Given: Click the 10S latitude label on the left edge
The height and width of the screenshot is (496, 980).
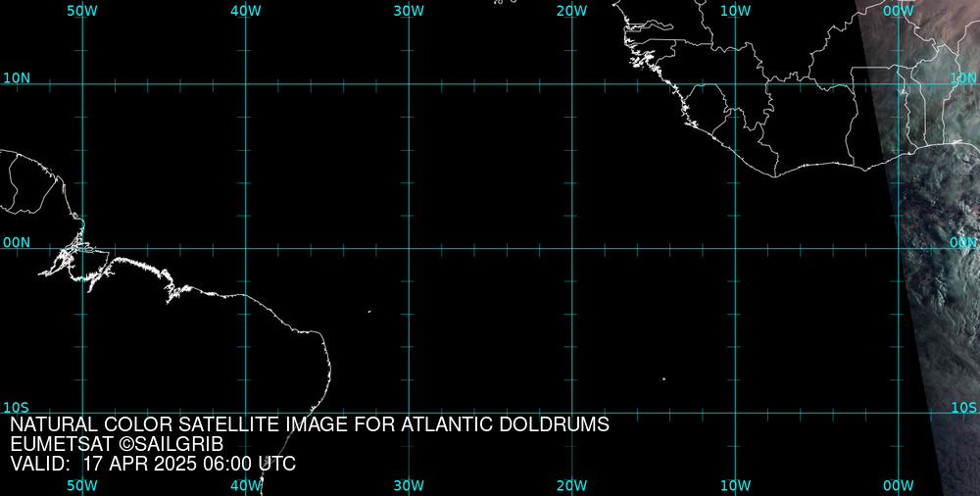Looking at the screenshot, I should coord(17,408).
